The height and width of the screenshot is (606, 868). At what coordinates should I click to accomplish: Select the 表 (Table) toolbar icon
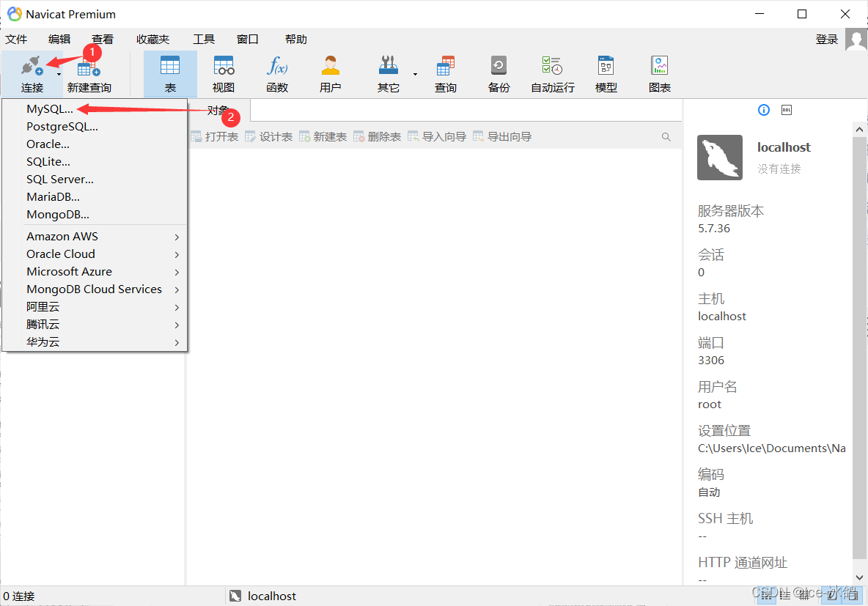tap(170, 65)
